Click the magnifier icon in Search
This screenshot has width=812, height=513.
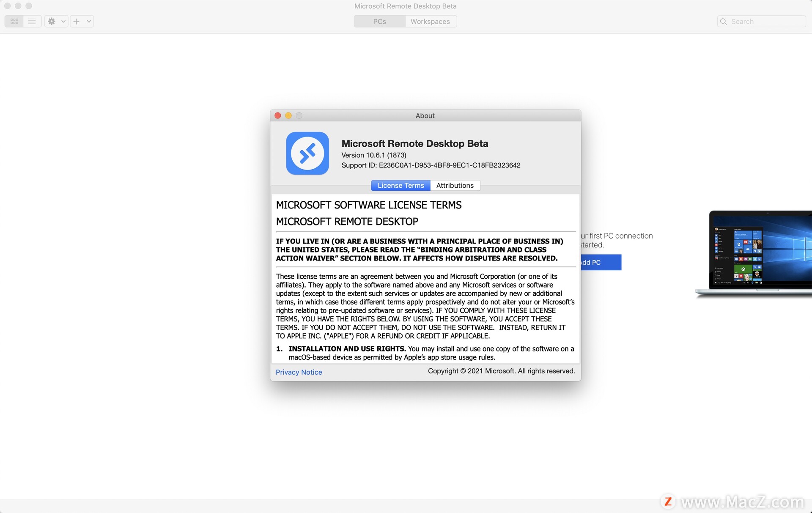724,22
